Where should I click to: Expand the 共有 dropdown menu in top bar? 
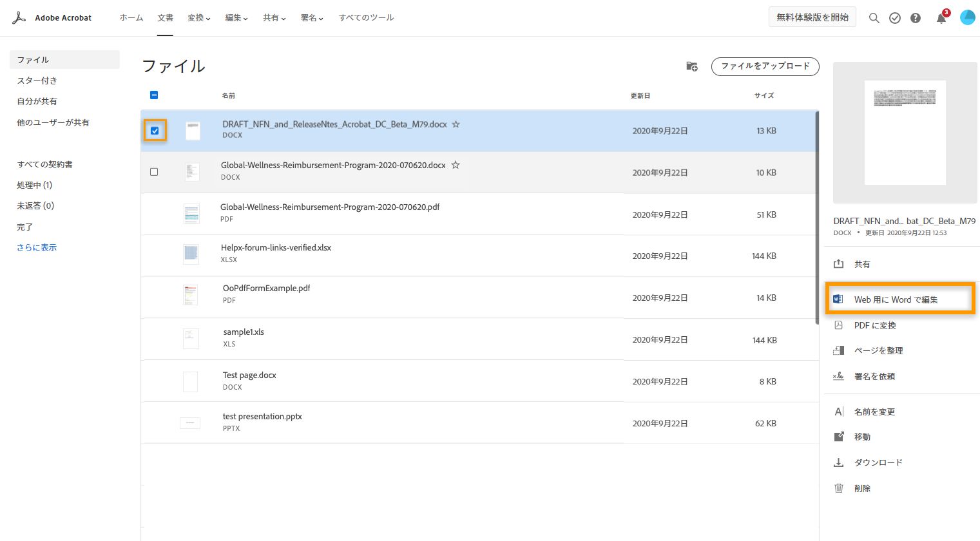pos(274,18)
